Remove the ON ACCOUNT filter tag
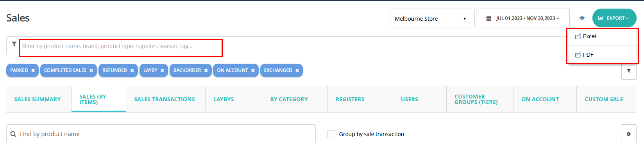 [253, 70]
